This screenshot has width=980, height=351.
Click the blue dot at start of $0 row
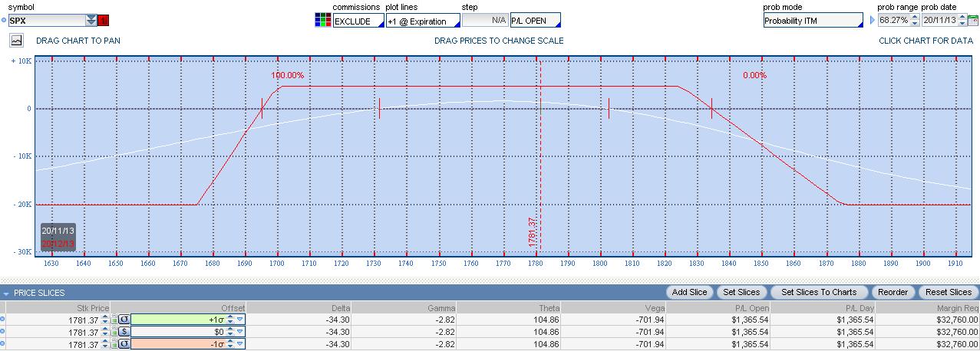(3, 332)
